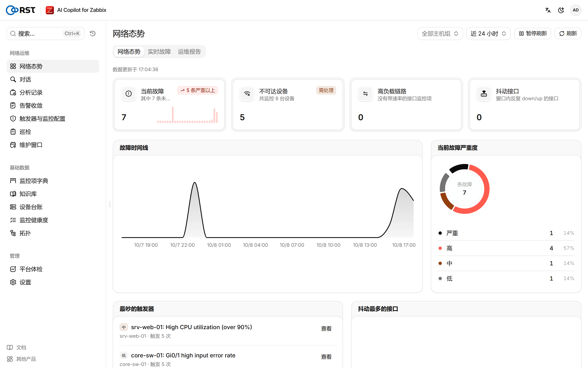588x368 pixels.
Task: Click the 低 severity legend row
Action: [506, 278]
